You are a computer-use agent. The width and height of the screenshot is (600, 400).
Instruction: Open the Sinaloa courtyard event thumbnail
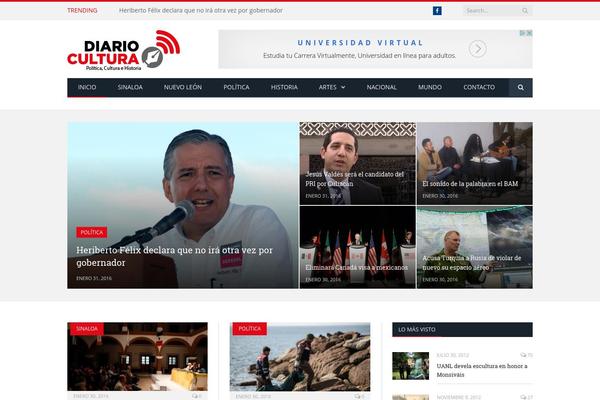[x=137, y=357]
